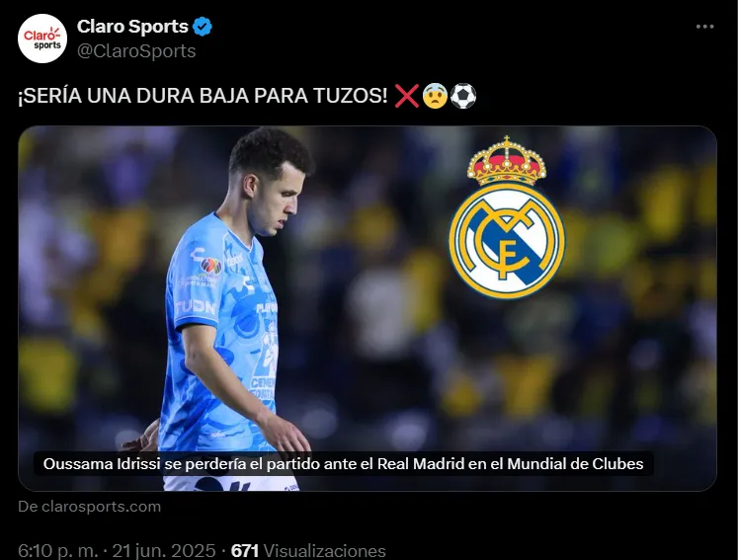Click the Claro Sports display name

click(132, 27)
